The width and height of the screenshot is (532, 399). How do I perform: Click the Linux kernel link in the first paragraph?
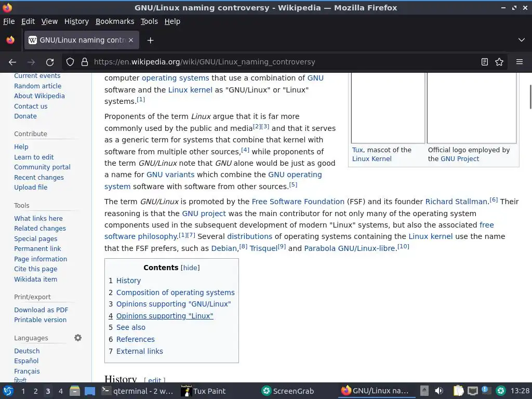[x=190, y=90]
